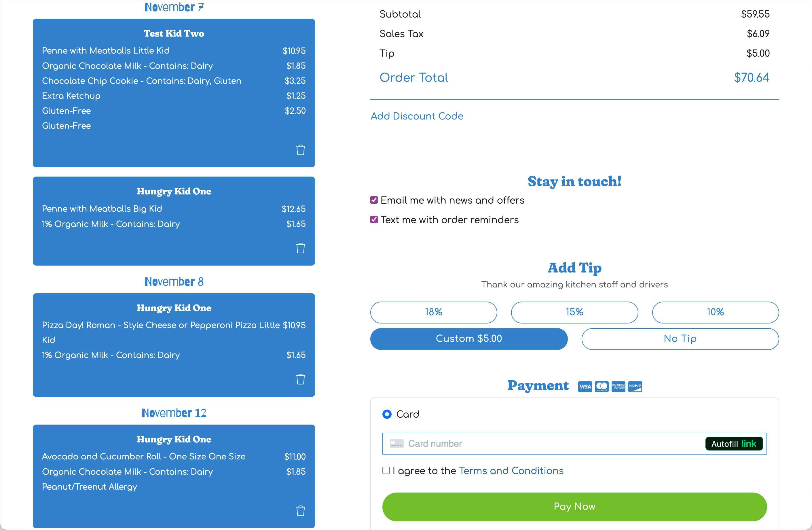
Task: Delete the November 12 Avocado Roll order
Action: pyautogui.click(x=300, y=511)
